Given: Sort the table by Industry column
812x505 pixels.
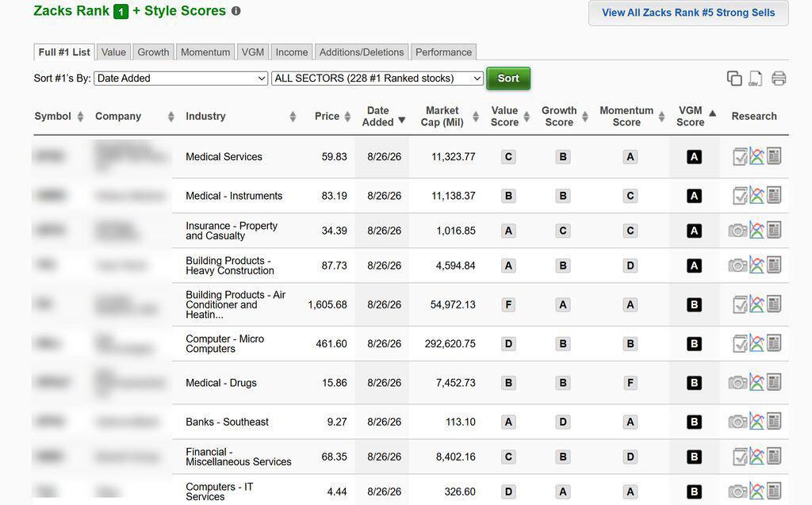Looking at the screenshot, I should coord(241,116).
